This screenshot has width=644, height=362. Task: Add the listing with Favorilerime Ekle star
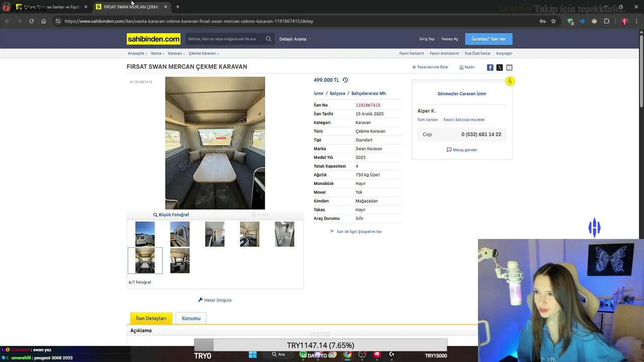click(x=430, y=67)
